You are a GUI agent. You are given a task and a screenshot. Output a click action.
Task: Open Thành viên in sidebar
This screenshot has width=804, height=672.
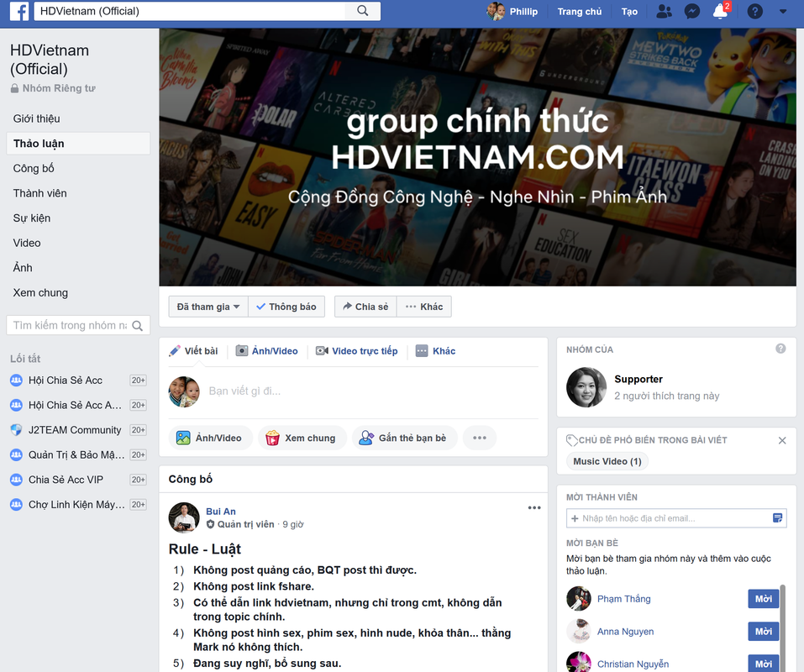(39, 193)
